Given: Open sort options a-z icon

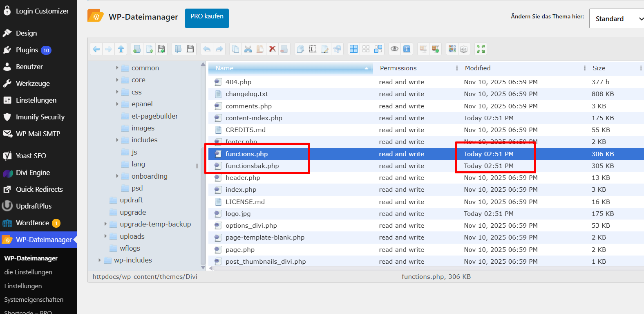Looking at the screenshot, I should pyautogui.click(x=464, y=49).
